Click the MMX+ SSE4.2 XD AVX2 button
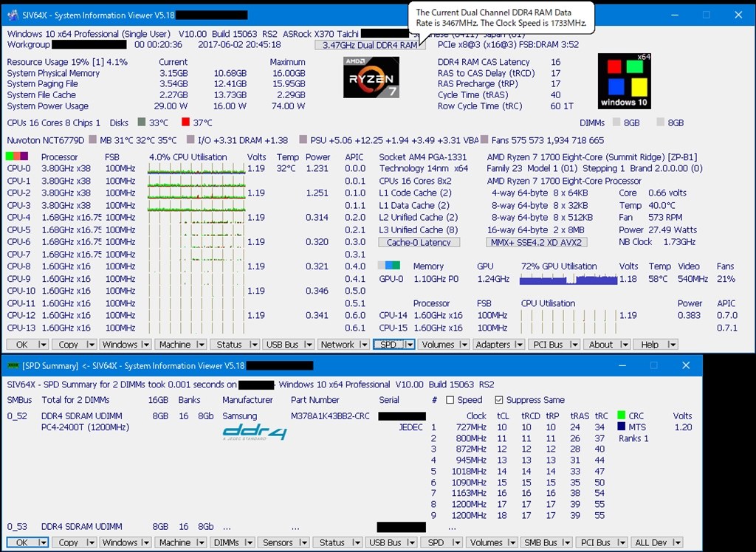Screen dimensions: 756x552 [537, 242]
